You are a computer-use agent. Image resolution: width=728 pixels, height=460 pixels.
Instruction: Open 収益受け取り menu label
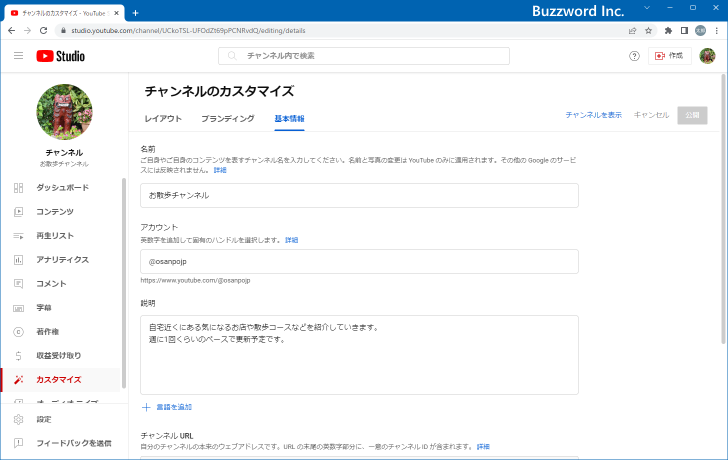[59, 356]
